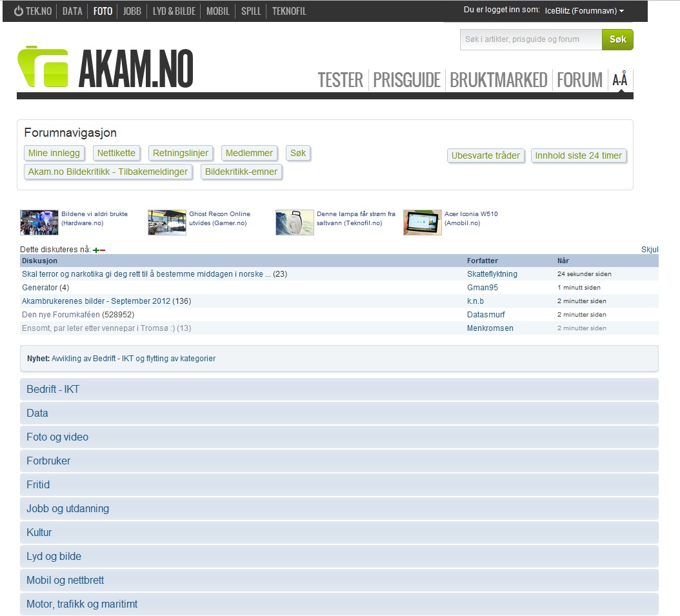
Task: View the Medlemmer list
Action: click(249, 153)
